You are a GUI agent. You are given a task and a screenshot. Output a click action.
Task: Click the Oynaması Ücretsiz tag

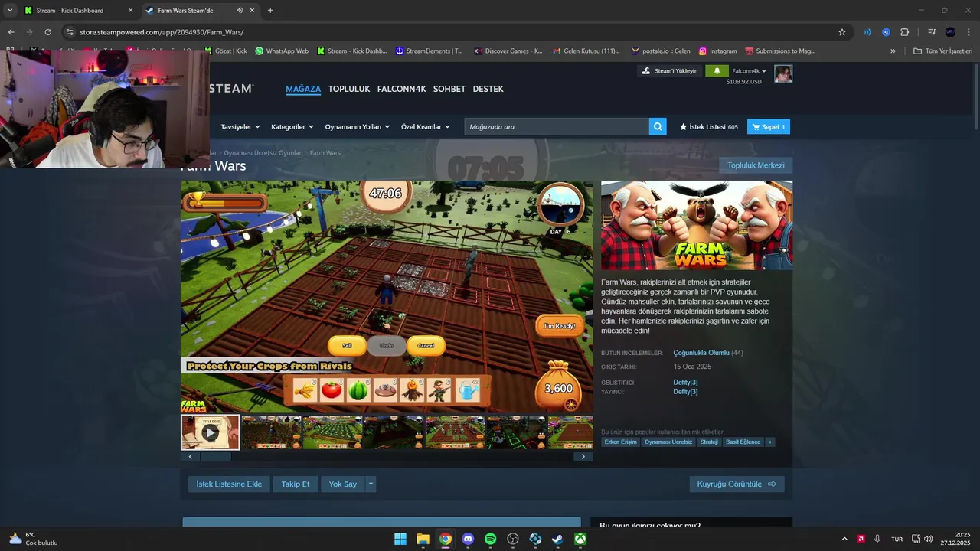[668, 442]
